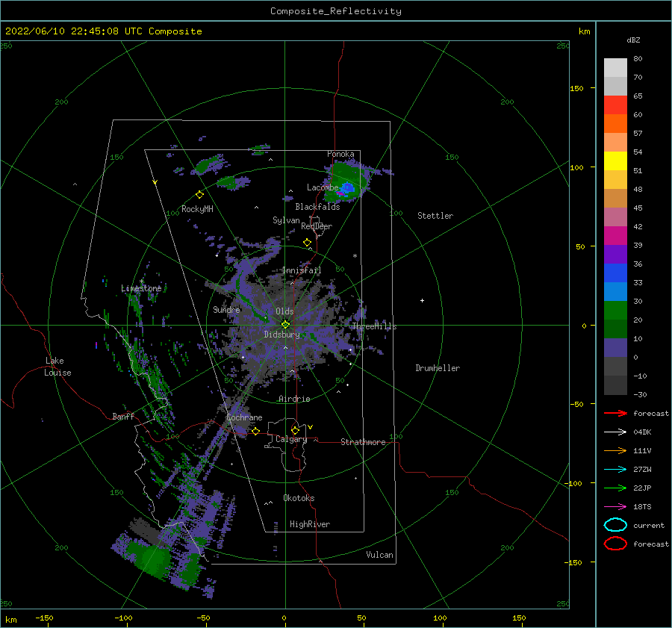Select the RockyMH label
The height and width of the screenshot is (628, 672).
197,209
